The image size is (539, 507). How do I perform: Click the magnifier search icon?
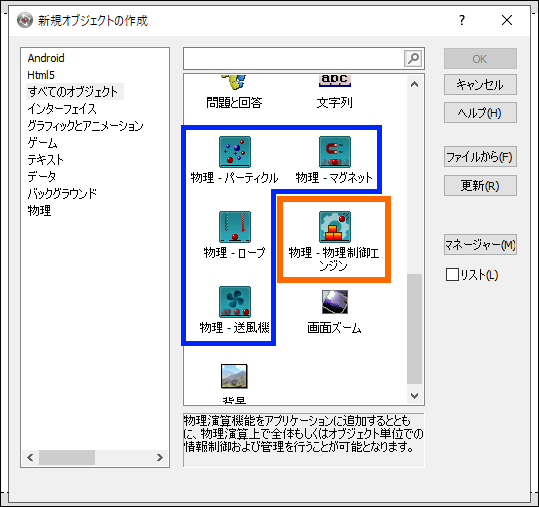point(413,58)
